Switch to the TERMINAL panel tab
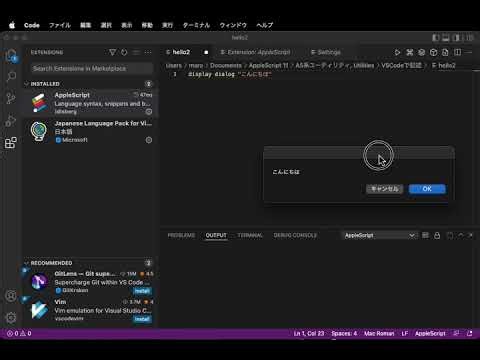The image size is (480, 360). 250,235
